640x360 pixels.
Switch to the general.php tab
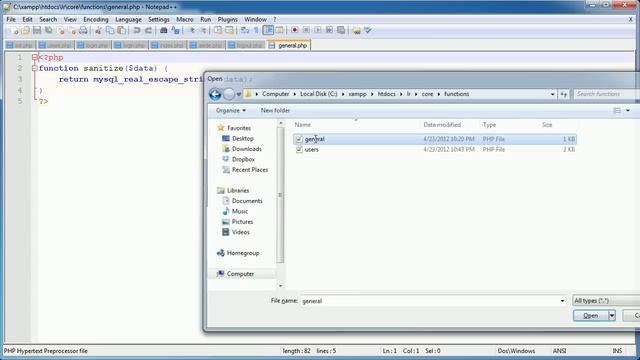tap(289, 45)
